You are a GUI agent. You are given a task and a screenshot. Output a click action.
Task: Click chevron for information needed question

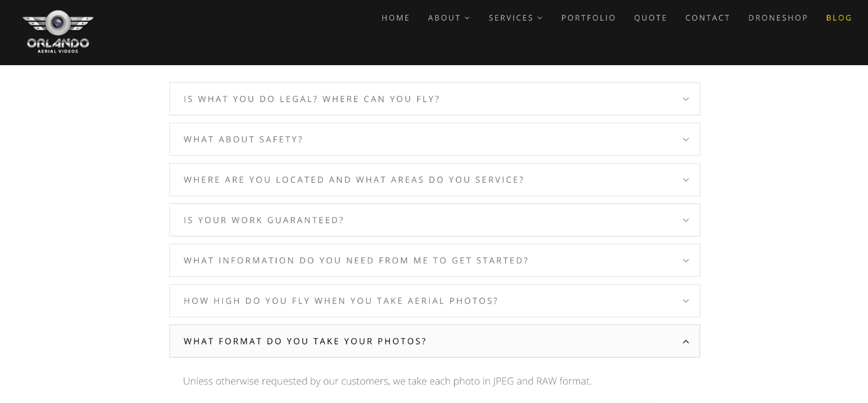686,261
